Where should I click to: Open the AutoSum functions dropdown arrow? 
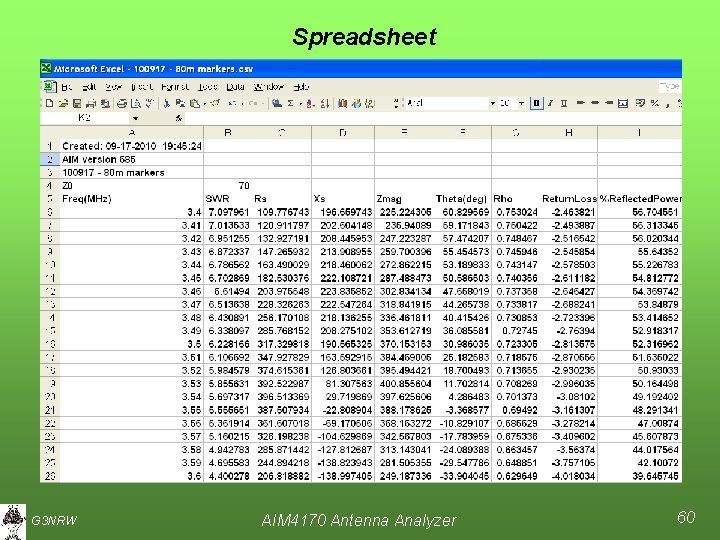coord(301,104)
